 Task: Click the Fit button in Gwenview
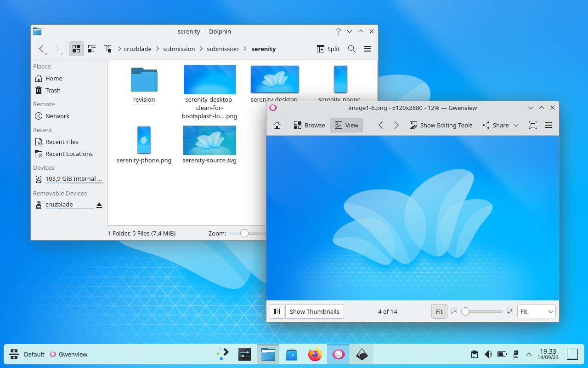pyautogui.click(x=439, y=311)
